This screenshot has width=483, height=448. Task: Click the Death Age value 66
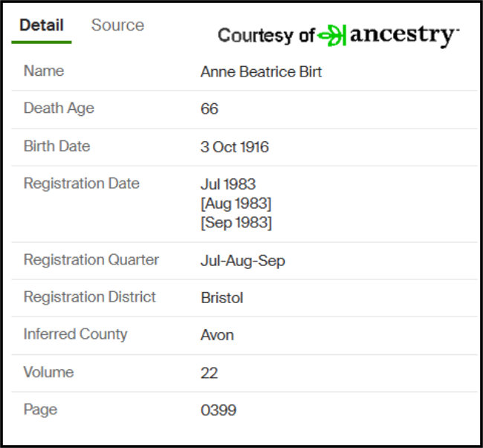coord(210,108)
